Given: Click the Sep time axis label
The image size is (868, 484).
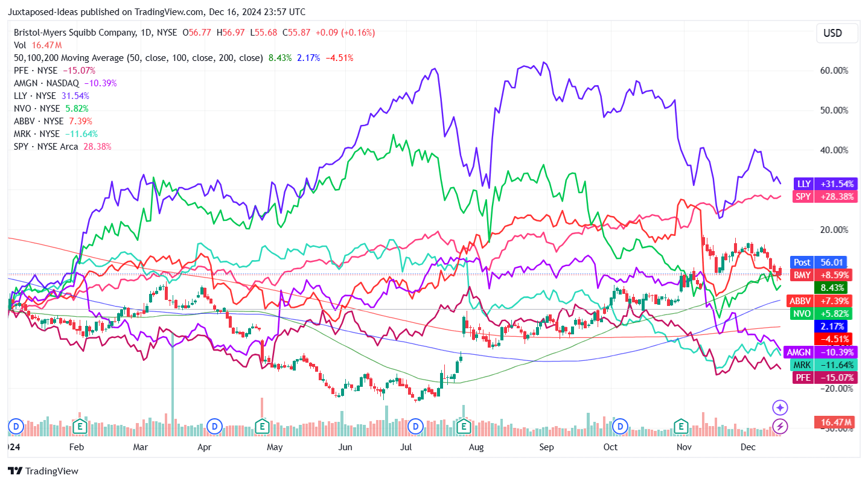Looking at the screenshot, I should click(546, 447).
